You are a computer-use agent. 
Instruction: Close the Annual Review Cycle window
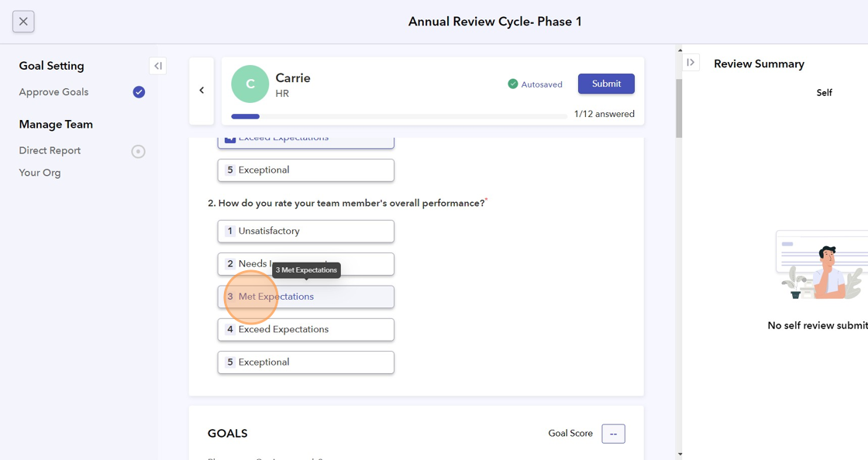point(23,22)
